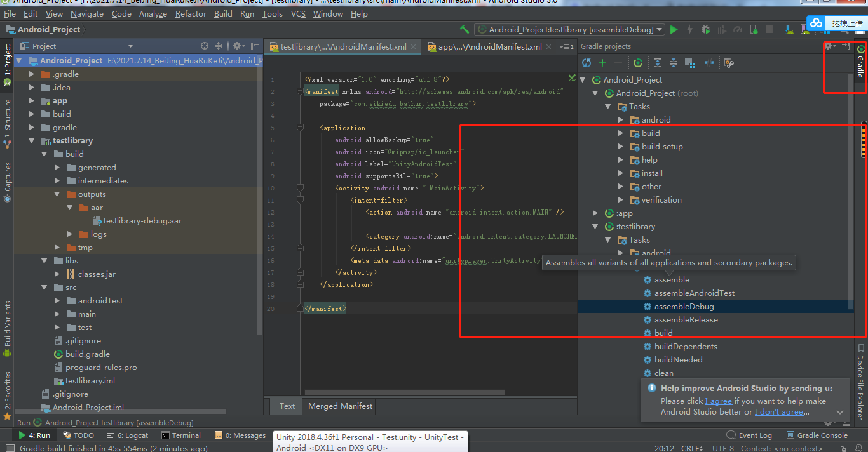Expand the notification with chevron arrow
Viewport: 868px width, 452px height.
(x=840, y=412)
